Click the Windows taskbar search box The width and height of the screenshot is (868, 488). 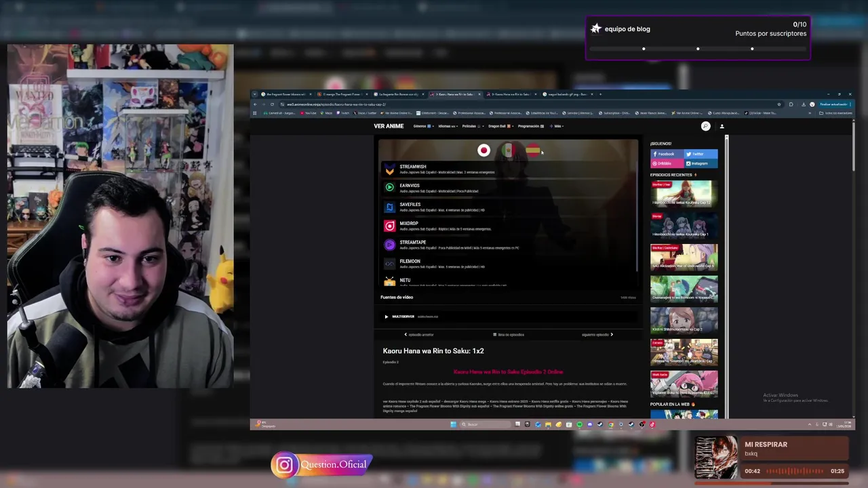click(485, 425)
